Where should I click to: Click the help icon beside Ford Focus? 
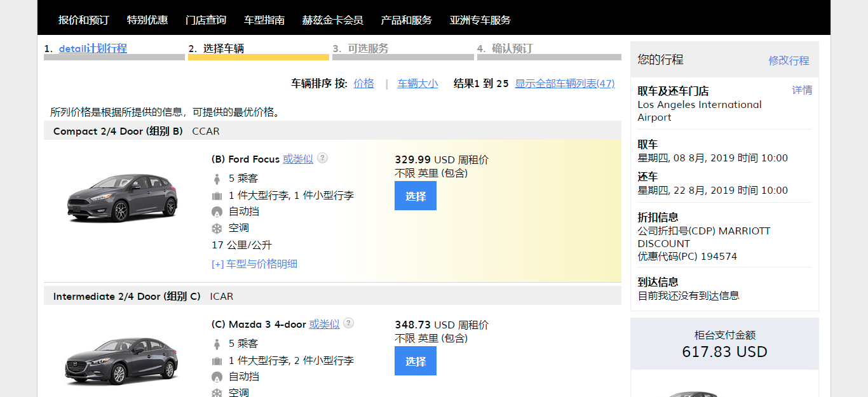323,158
